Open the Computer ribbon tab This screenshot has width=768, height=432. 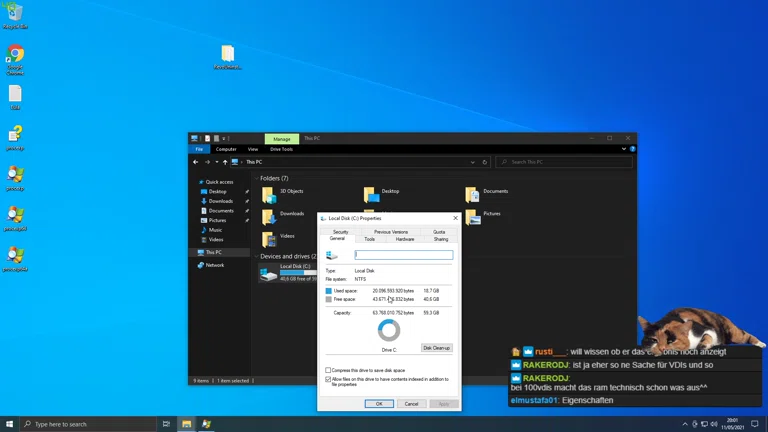pos(226,149)
